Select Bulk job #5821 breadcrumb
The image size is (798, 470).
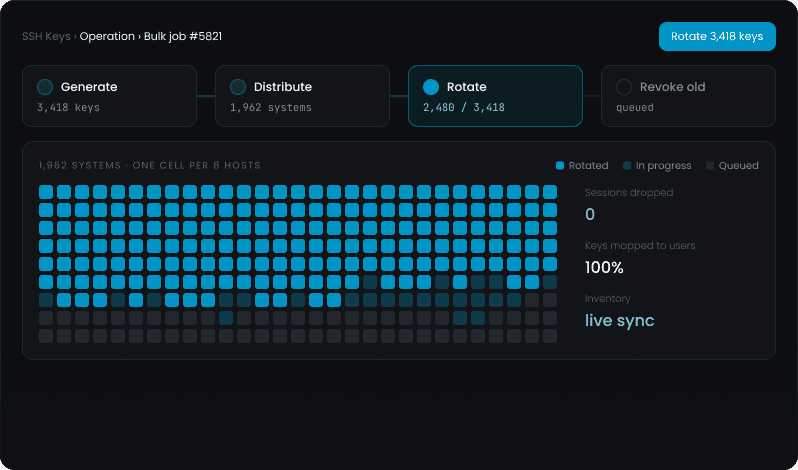[183, 37]
